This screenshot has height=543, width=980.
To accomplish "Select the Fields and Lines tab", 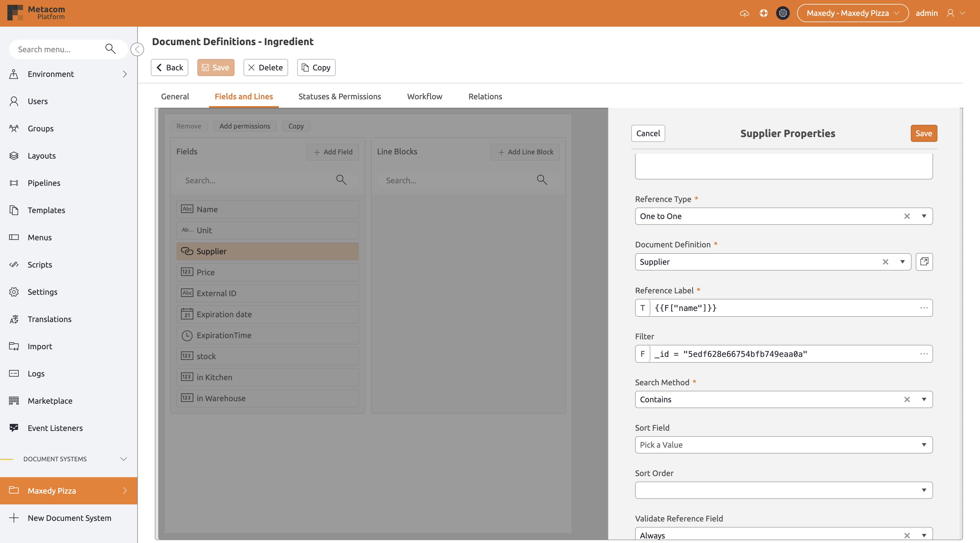I will click(x=244, y=96).
